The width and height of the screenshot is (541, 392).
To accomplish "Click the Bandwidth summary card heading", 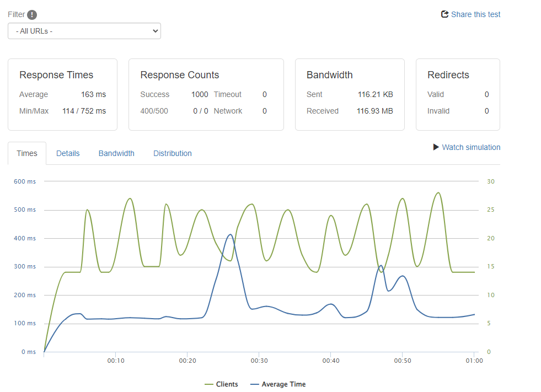I will 330,75.
